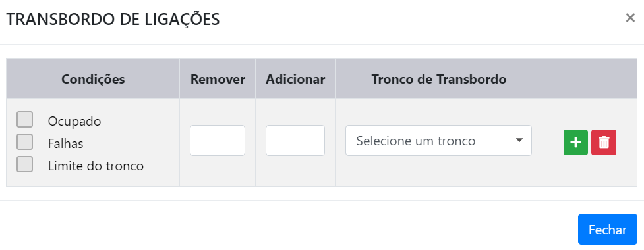Click the Condições column header
Image resolution: width=644 pixels, height=250 pixels.
tap(93, 79)
